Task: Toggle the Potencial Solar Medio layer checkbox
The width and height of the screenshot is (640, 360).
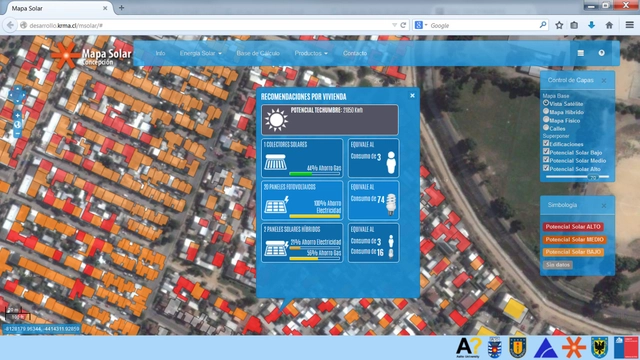Action: pyautogui.click(x=546, y=160)
